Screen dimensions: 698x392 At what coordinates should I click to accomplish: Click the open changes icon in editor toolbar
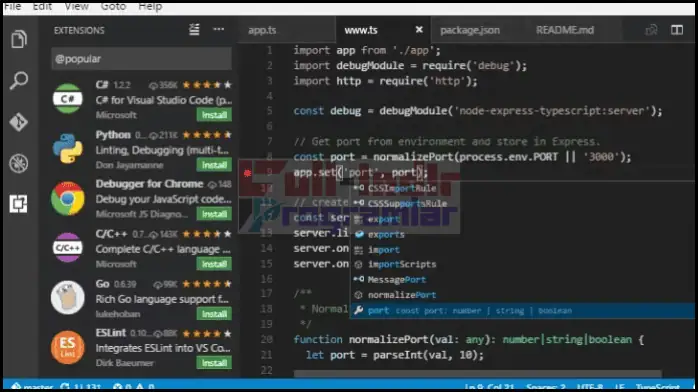(651, 30)
